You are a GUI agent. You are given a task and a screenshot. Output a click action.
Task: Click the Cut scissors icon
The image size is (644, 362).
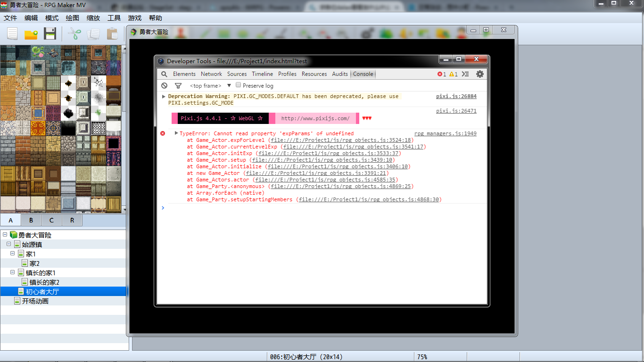tap(74, 34)
